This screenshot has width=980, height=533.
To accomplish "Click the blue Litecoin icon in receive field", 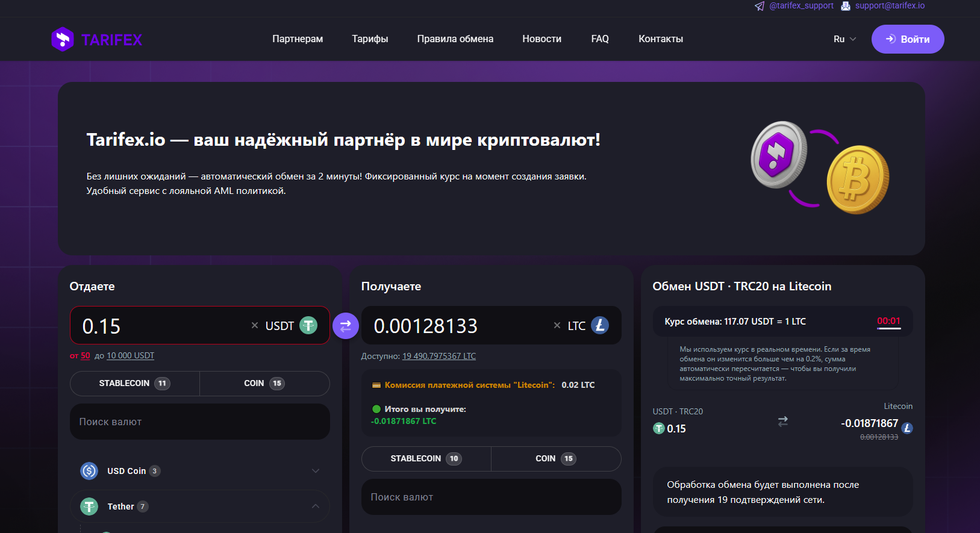I will pyautogui.click(x=599, y=325).
